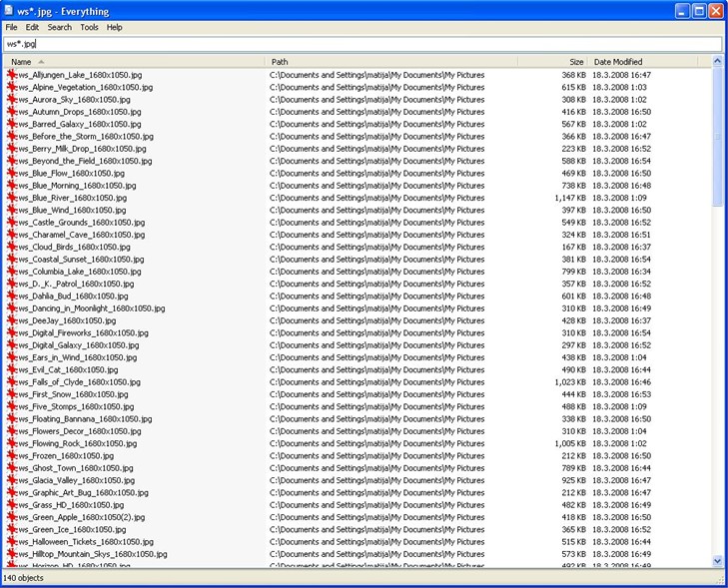
Task: Select file name ws_Evil_Cat_1680x1050.jpg
Action: [x=68, y=370]
